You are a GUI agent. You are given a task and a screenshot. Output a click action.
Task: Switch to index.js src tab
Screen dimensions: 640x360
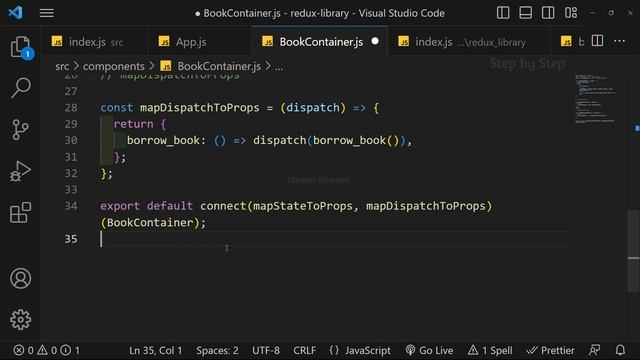tap(94, 42)
